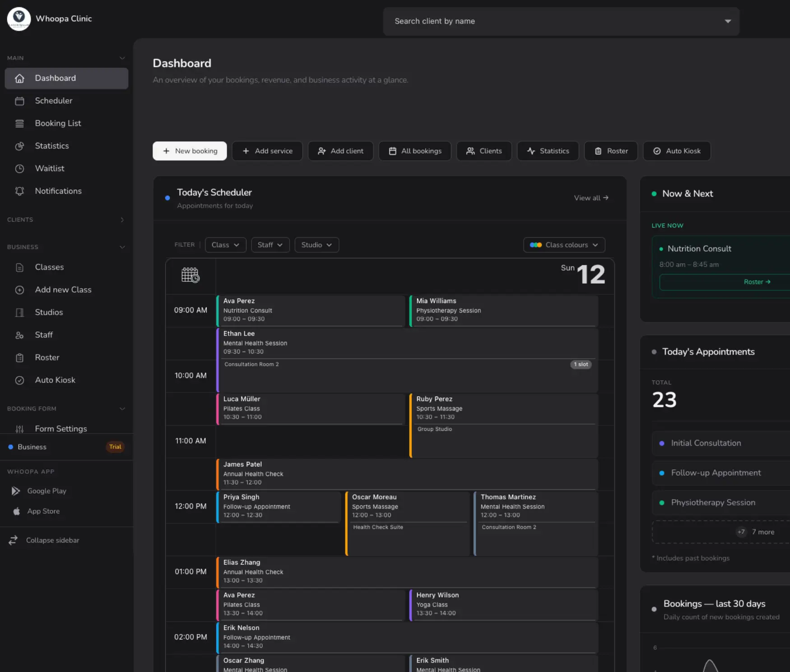This screenshot has width=790, height=672.
Task: Click the Initial Consultation appointment row
Action: (721, 443)
